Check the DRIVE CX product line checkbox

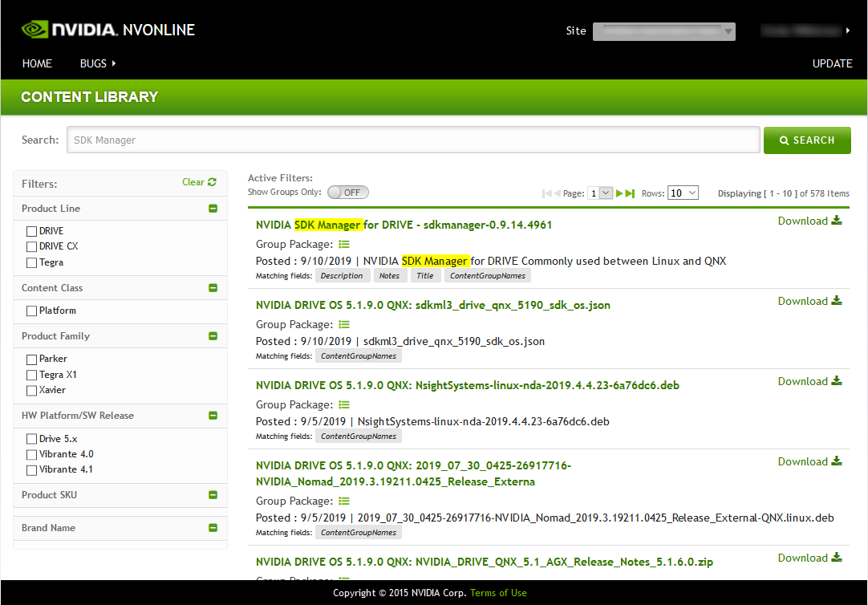tap(32, 246)
